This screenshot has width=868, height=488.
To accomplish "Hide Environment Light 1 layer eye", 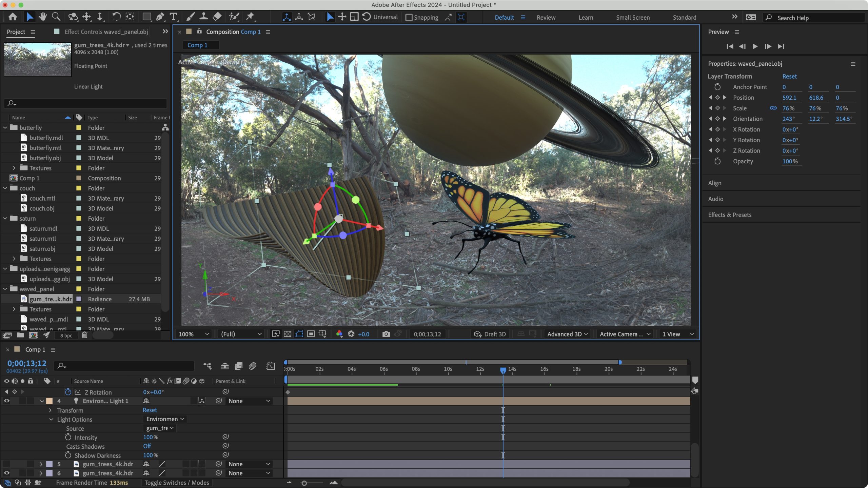I will (6, 401).
